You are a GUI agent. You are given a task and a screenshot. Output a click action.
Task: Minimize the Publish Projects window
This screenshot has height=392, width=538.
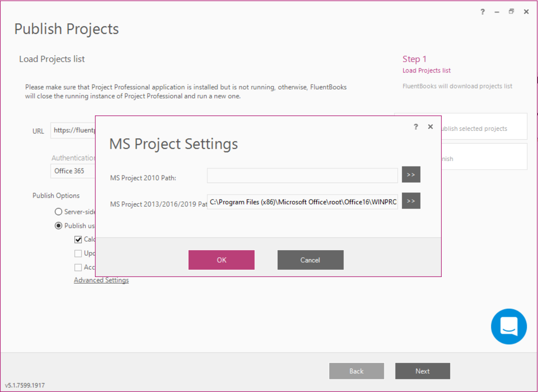pos(497,12)
